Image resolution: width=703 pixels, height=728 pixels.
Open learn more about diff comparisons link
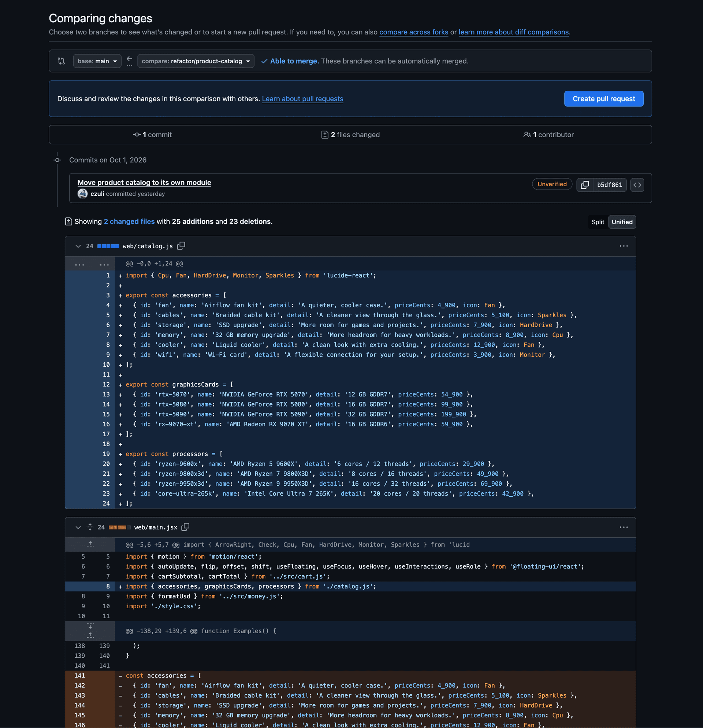[513, 32]
